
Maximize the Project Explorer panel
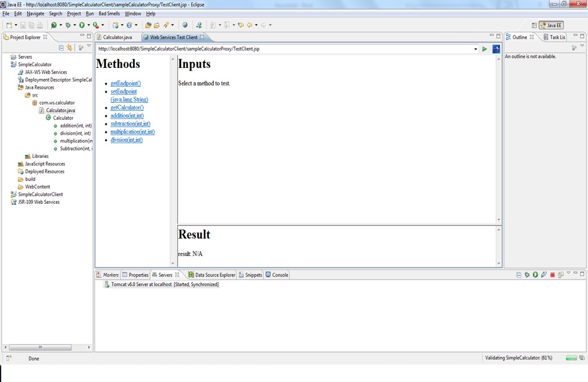coord(89,36)
